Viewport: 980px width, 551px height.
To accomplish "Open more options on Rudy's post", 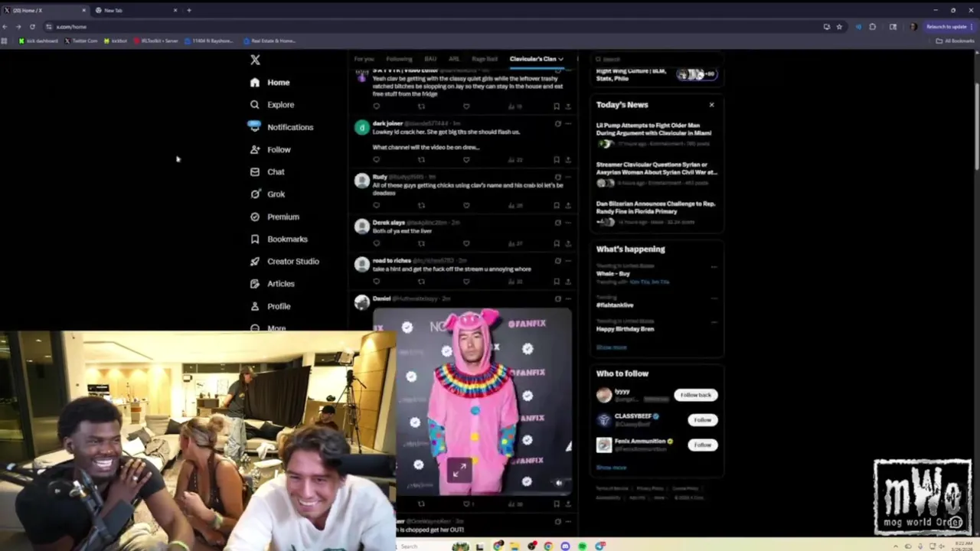I will tap(568, 178).
